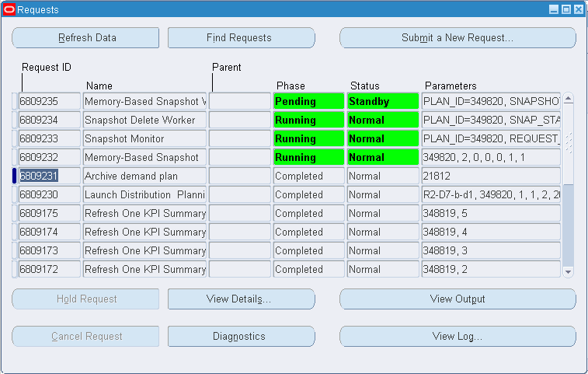Click parameters field '349820, 2, 0, 0, 0, 1, 1'
The height and width of the screenshot is (374, 588).
tap(491, 157)
